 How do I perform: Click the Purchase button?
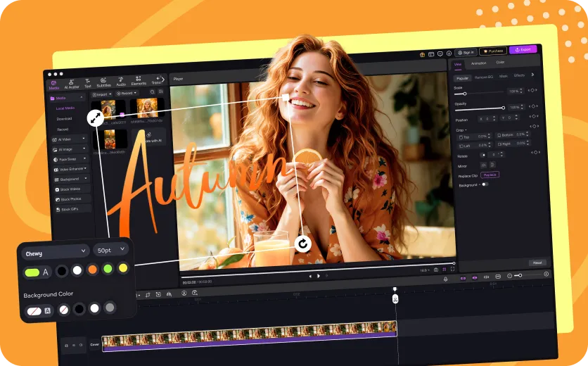click(x=493, y=51)
